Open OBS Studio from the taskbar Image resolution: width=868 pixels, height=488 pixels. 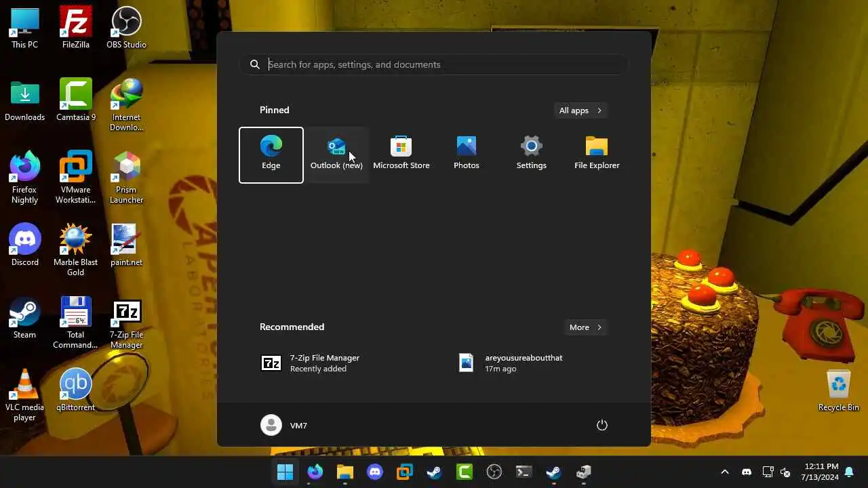point(494,472)
